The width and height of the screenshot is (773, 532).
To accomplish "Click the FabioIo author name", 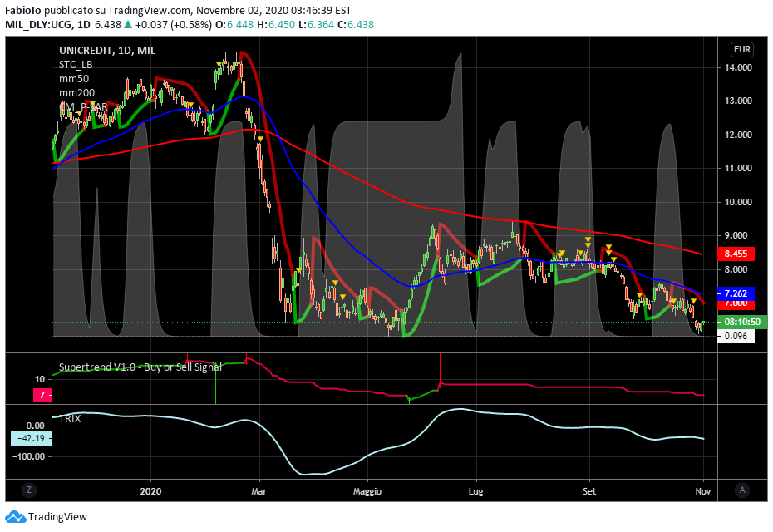I will click(x=23, y=10).
